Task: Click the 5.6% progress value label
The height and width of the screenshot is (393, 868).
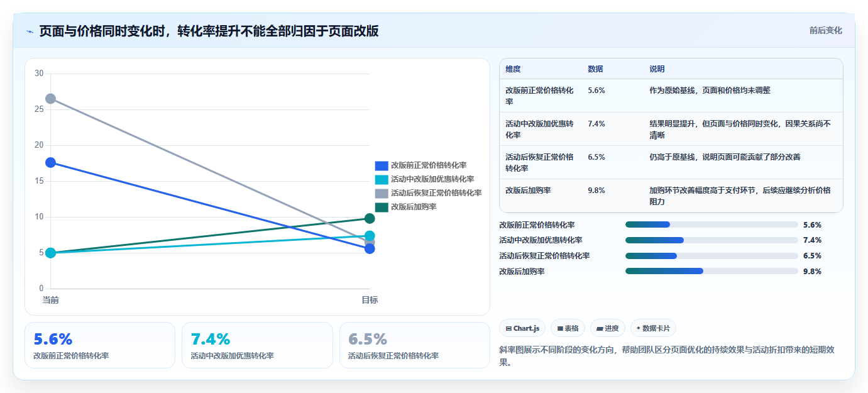Action: click(x=812, y=224)
